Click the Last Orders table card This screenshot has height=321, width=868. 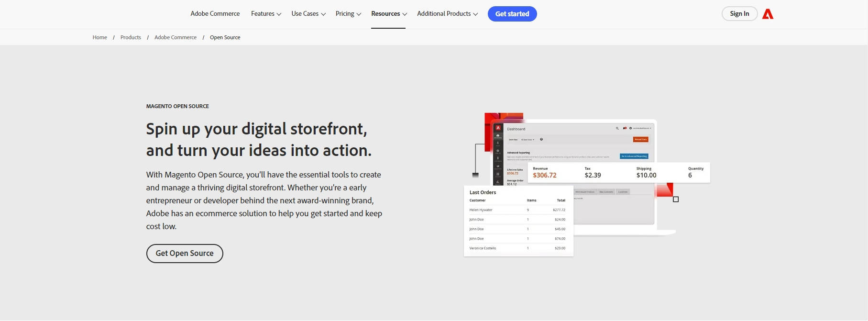click(x=518, y=221)
